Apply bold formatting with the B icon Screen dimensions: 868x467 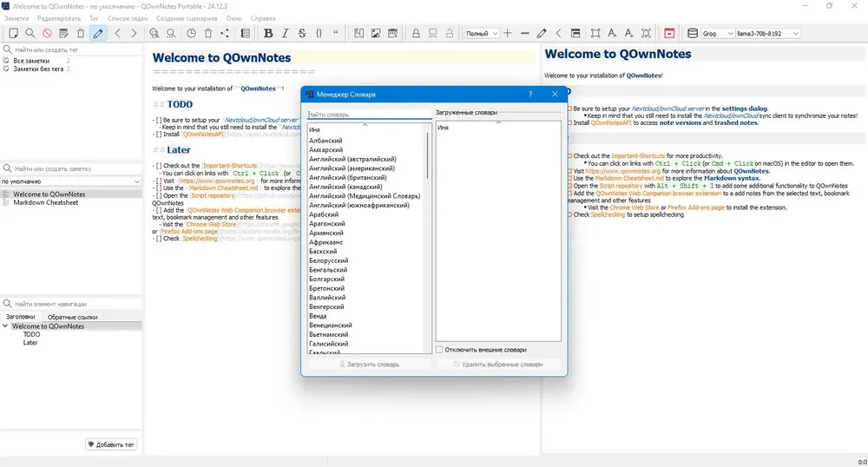[268, 33]
